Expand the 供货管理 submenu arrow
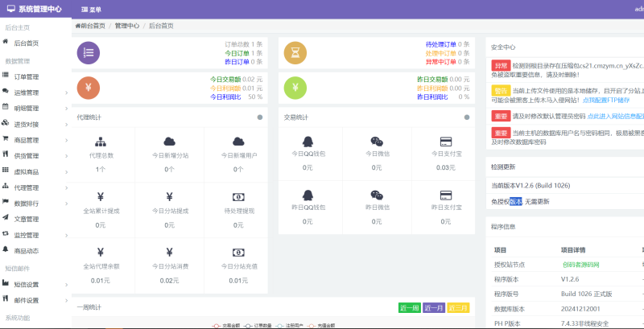The image size is (644, 329). (67, 156)
